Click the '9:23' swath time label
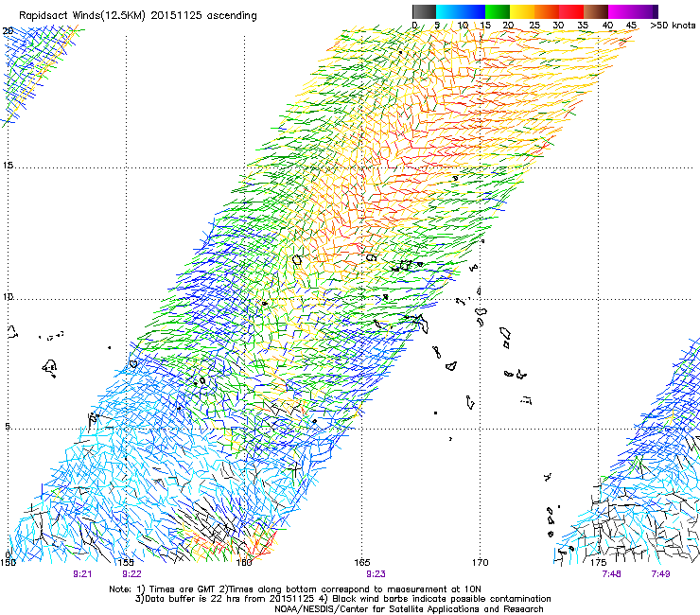 click(376, 574)
